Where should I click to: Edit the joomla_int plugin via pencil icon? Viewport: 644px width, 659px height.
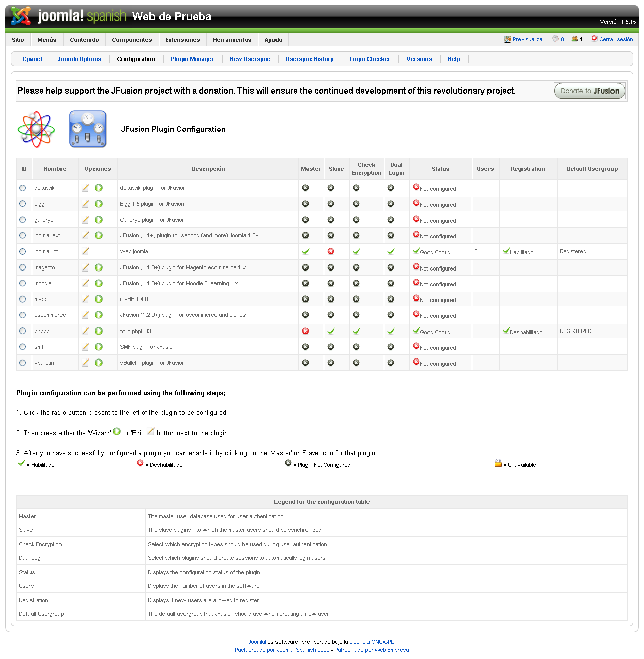coord(85,251)
